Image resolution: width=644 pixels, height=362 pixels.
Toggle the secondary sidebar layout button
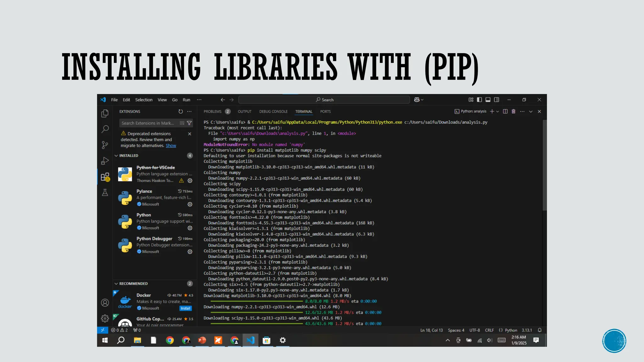coord(497,100)
